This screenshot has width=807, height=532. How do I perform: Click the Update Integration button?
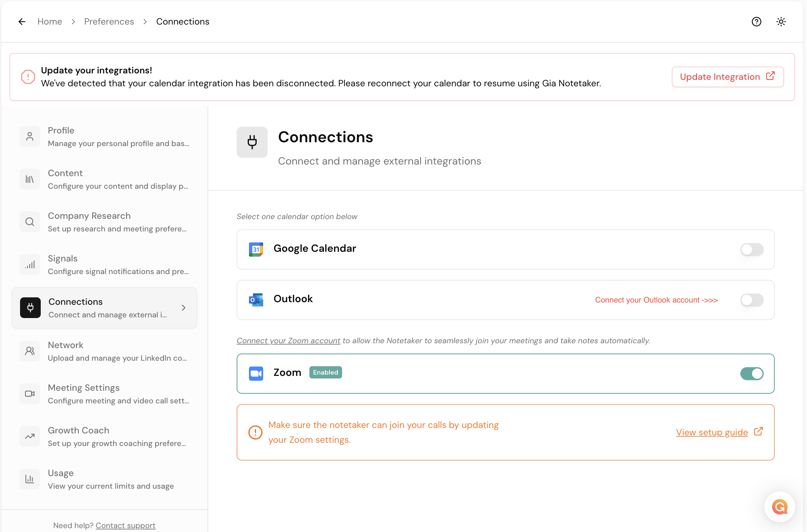pyautogui.click(x=727, y=77)
